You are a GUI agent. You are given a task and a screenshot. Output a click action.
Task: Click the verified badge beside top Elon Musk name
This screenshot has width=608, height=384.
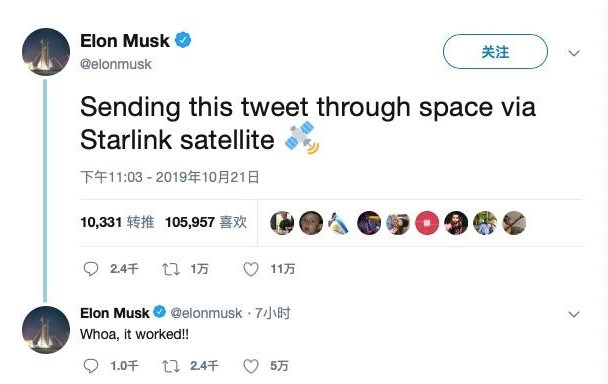(x=183, y=40)
